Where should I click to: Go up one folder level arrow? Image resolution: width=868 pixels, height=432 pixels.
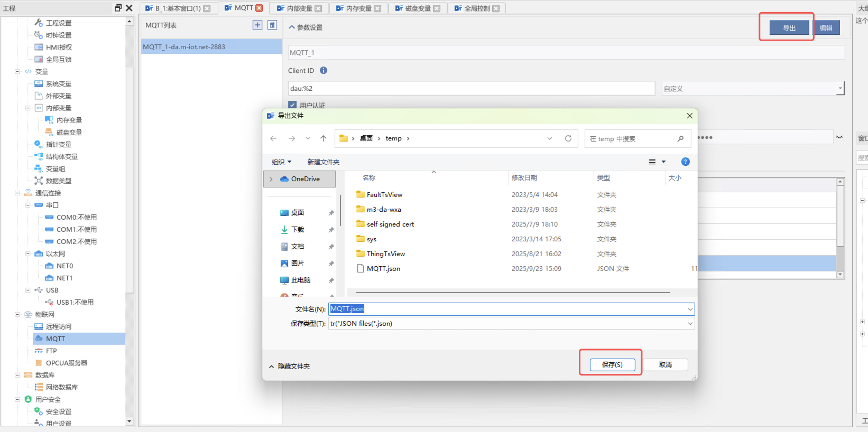[323, 138]
